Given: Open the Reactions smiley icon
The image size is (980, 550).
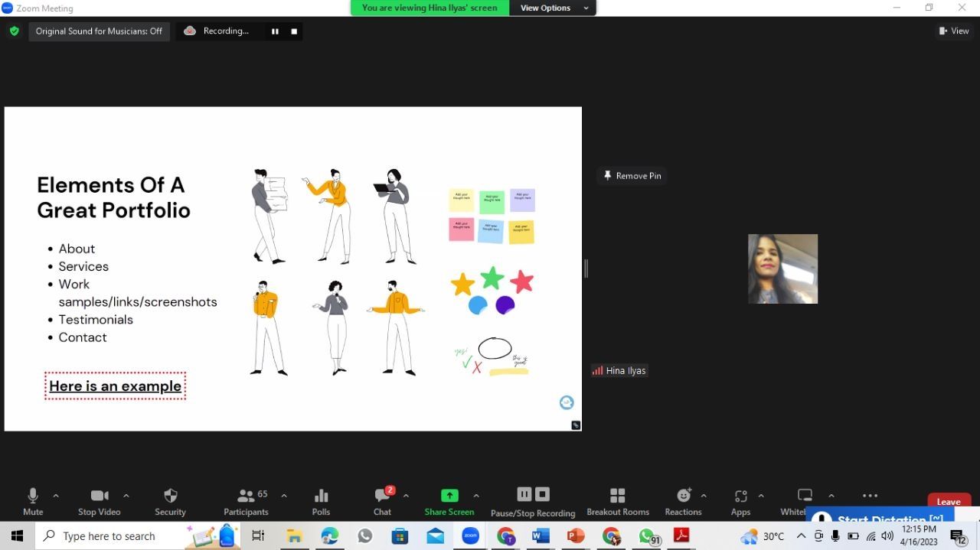Looking at the screenshot, I should pos(683,501).
